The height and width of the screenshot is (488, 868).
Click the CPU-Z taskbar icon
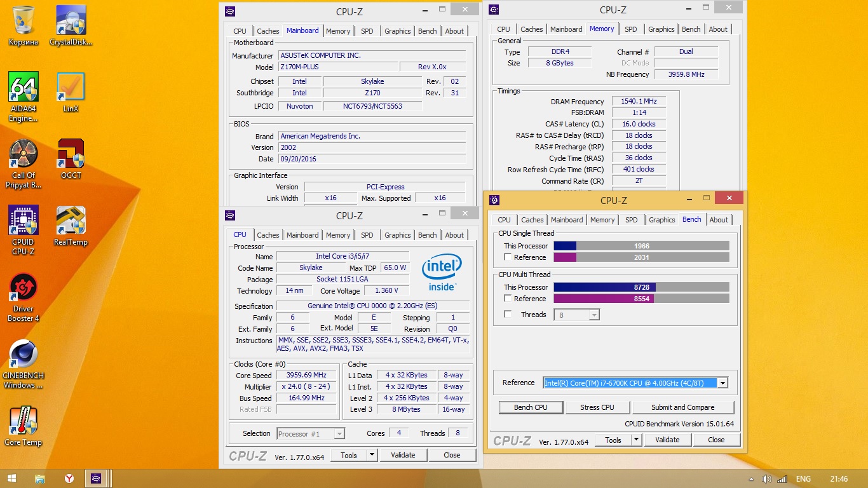pos(97,478)
